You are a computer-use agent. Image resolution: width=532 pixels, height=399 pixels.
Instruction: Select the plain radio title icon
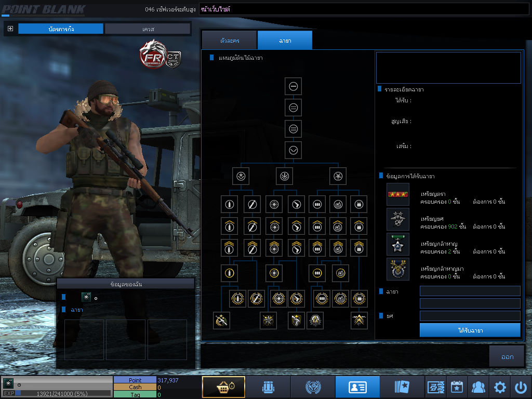(338, 204)
